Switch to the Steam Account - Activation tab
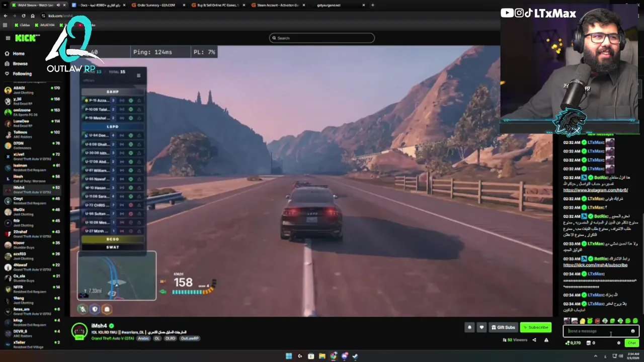This screenshot has width=644, height=362. (278, 5)
